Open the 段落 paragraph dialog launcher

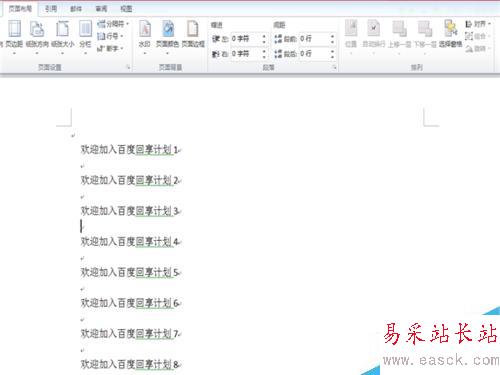click(334, 68)
